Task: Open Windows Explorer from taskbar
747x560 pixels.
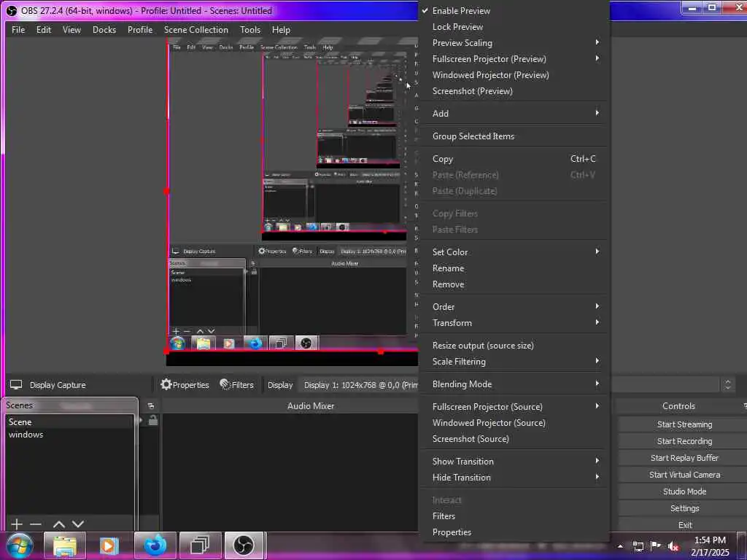Action: point(64,545)
